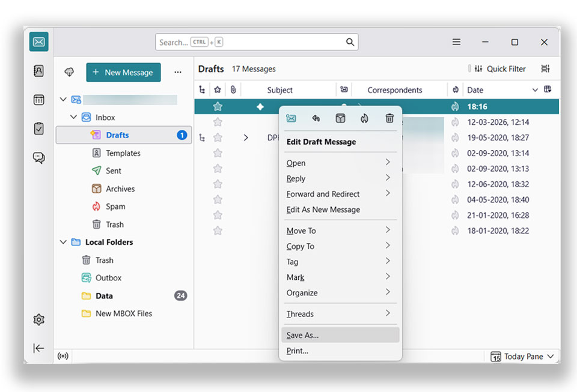Viewport: 577px width, 392px height.
Task: Sort by spam status column header
Action: click(x=456, y=89)
